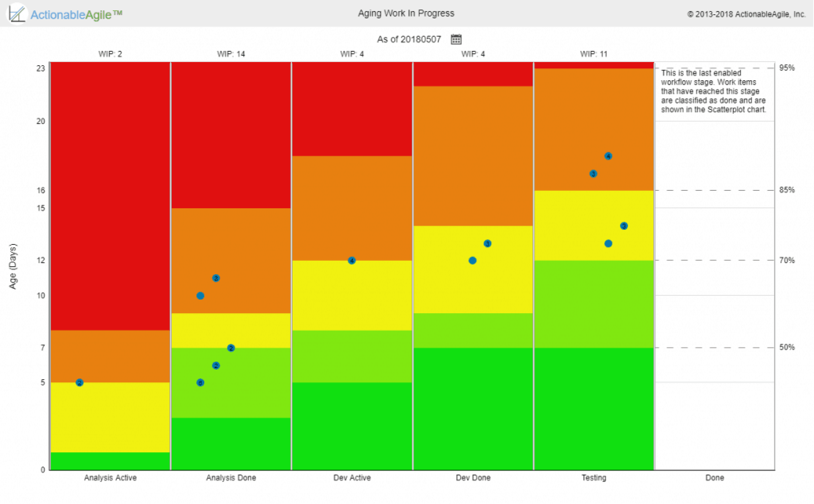Select the Dev Active stage label
This screenshot has height=504, width=814.
coord(351,478)
